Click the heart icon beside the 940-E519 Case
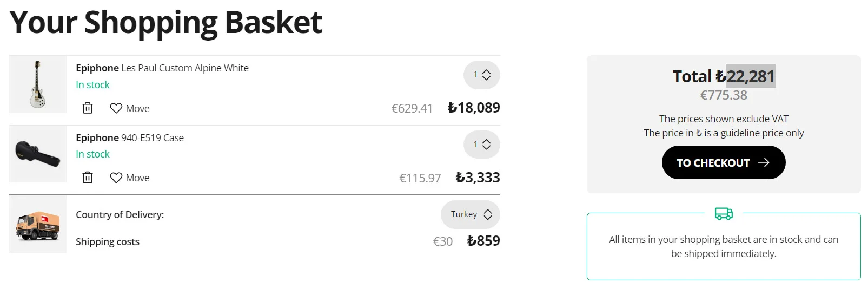The width and height of the screenshot is (868, 282). (116, 178)
